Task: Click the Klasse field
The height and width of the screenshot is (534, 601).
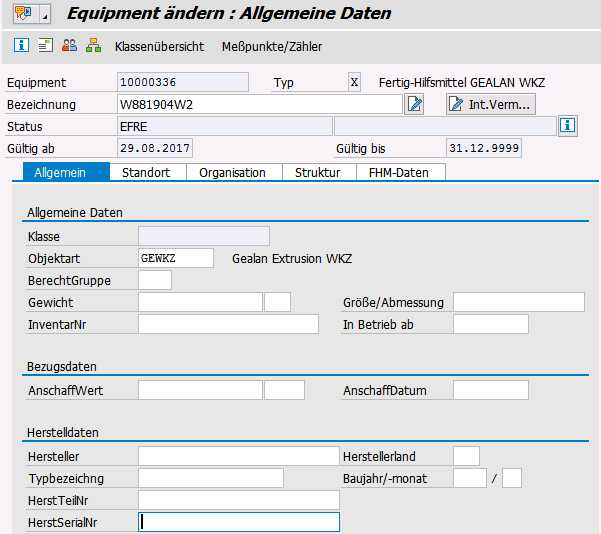Action: coord(204,236)
